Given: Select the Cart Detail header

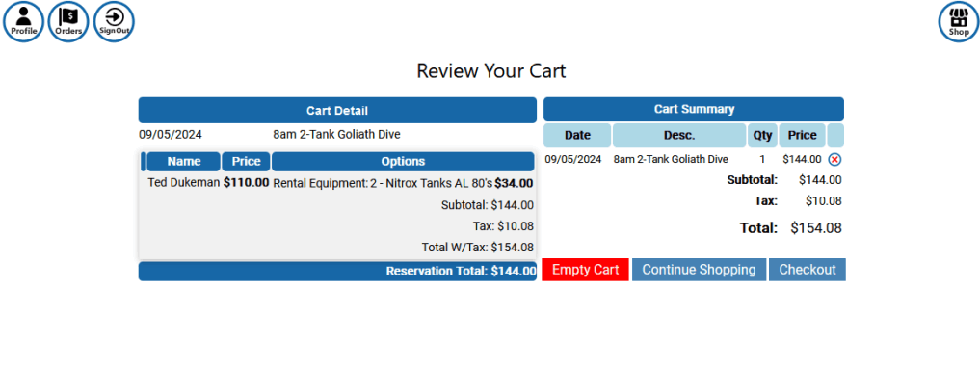Looking at the screenshot, I should click(337, 110).
